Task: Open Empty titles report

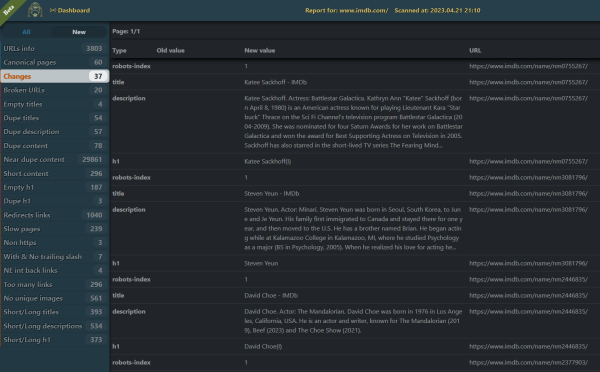Action: tap(54, 104)
